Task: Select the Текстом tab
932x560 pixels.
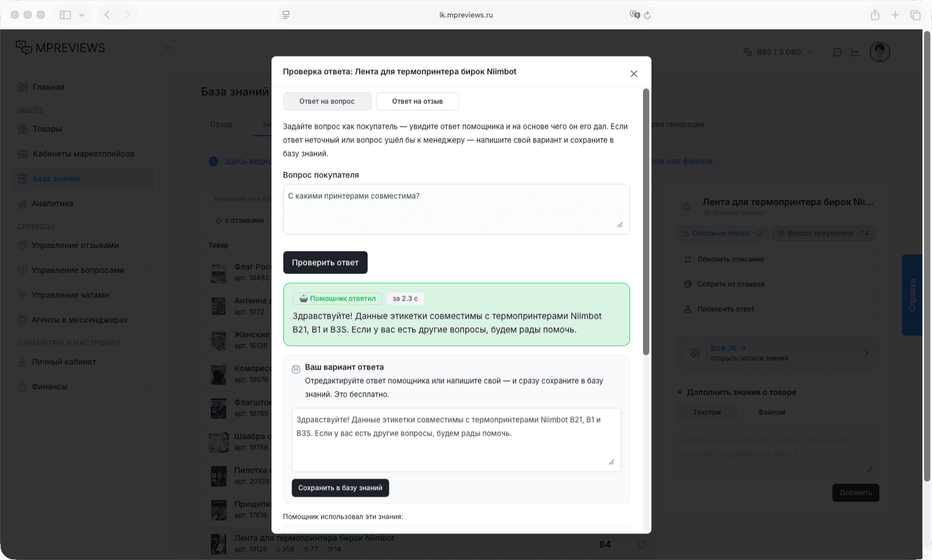Action: 707,413
